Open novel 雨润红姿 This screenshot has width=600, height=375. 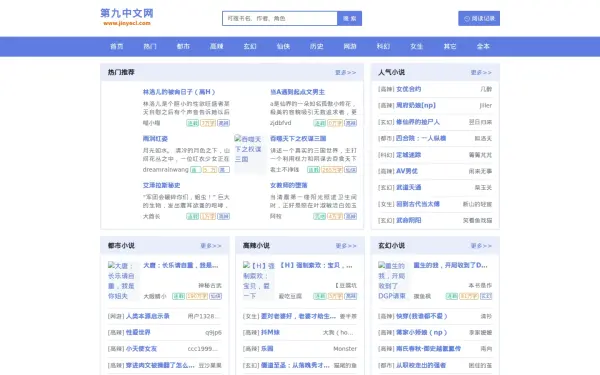pyautogui.click(x=155, y=139)
